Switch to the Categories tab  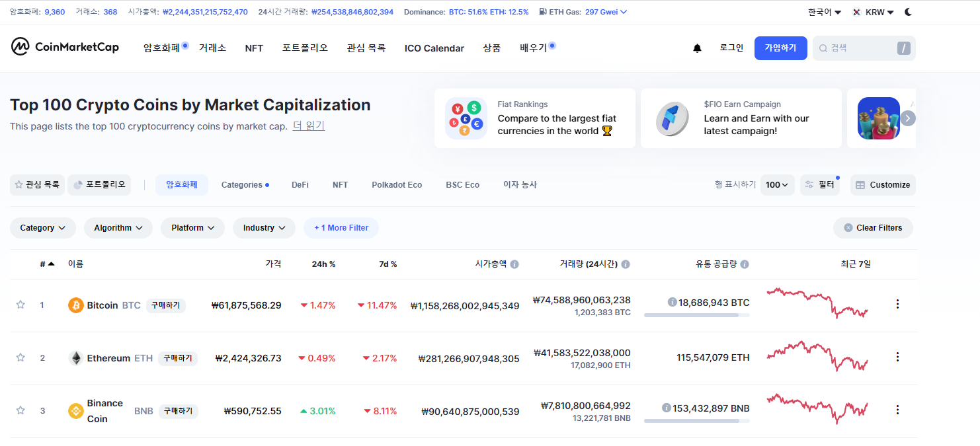click(x=245, y=185)
